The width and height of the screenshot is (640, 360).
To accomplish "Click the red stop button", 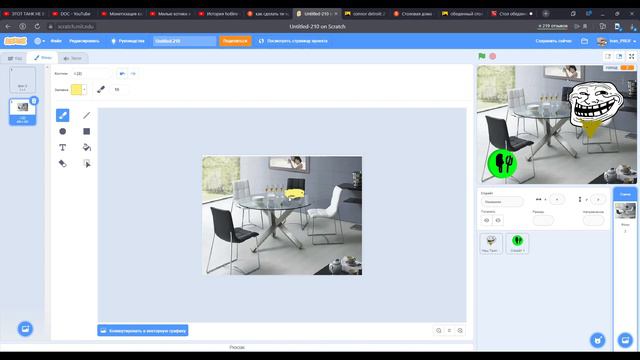I will tap(493, 56).
